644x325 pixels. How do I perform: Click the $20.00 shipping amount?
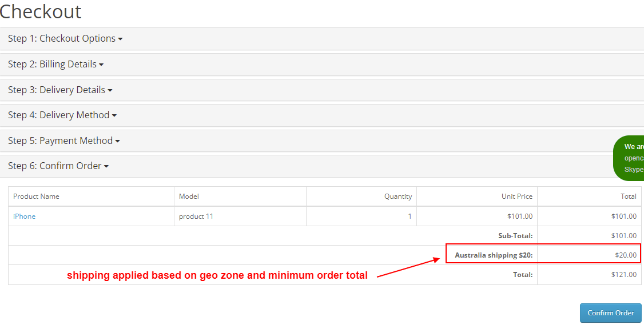[x=626, y=255]
